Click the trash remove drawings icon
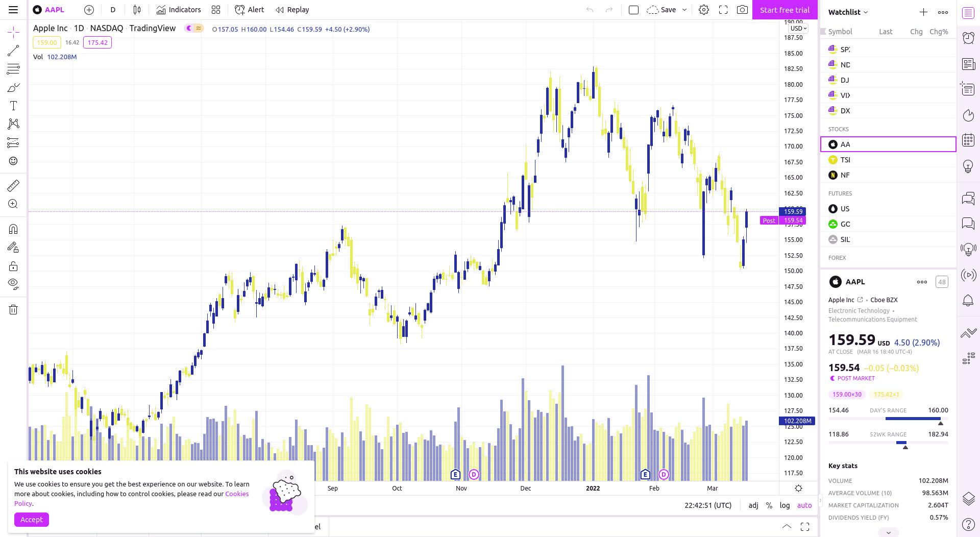The image size is (980, 537). [13, 309]
